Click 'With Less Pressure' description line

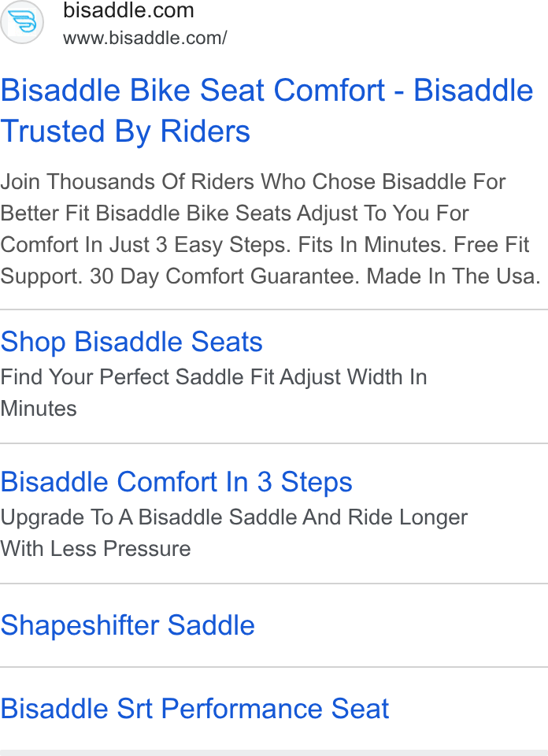(x=95, y=549)
